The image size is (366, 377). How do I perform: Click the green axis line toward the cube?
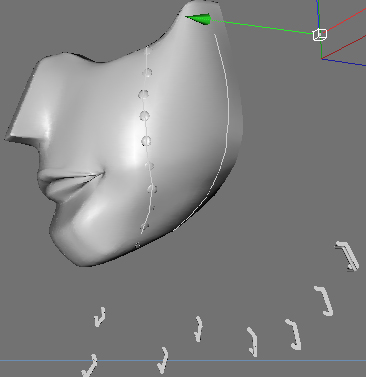[262, 27]
